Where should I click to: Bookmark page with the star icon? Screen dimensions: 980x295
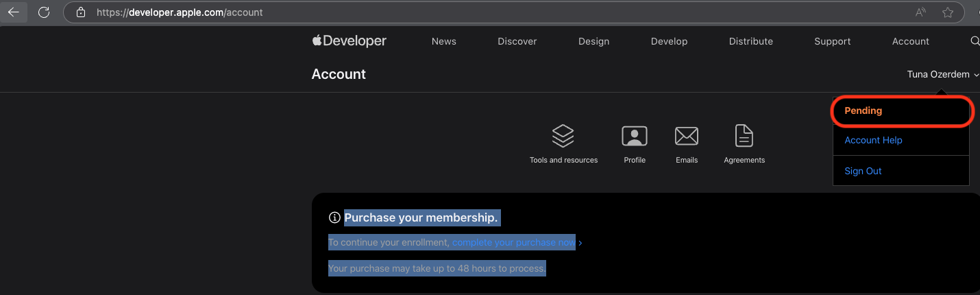point(948,12)
